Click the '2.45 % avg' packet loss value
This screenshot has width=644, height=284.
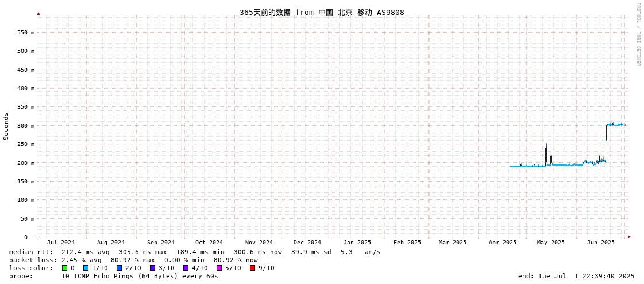(82, 260)
